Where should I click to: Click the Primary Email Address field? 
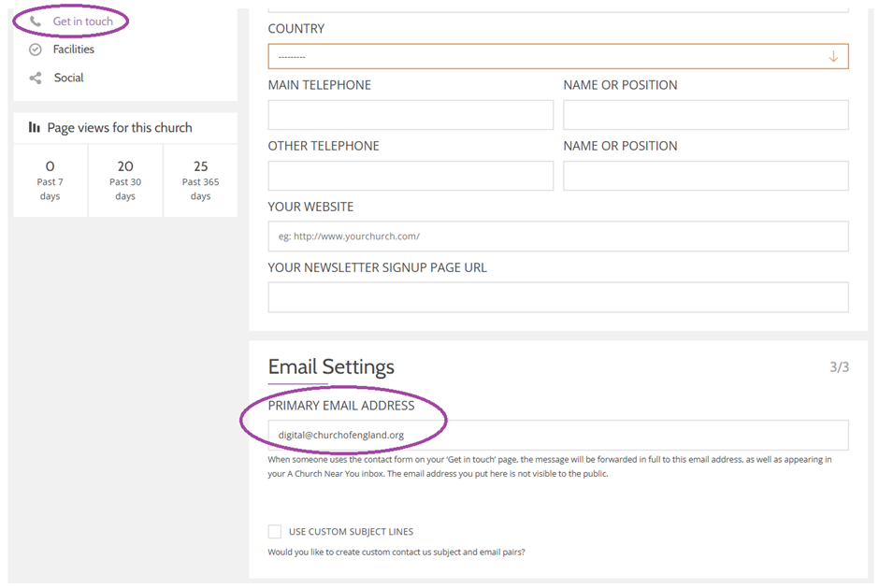[558, 435]
